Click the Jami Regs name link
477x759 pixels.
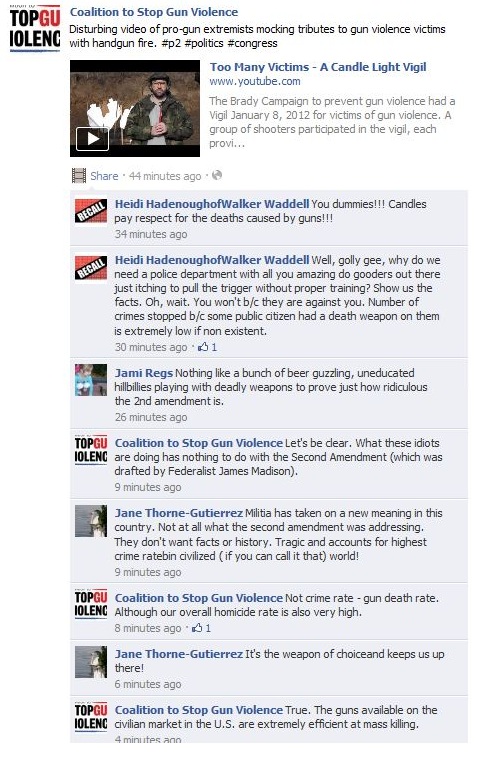coord(143,373)
